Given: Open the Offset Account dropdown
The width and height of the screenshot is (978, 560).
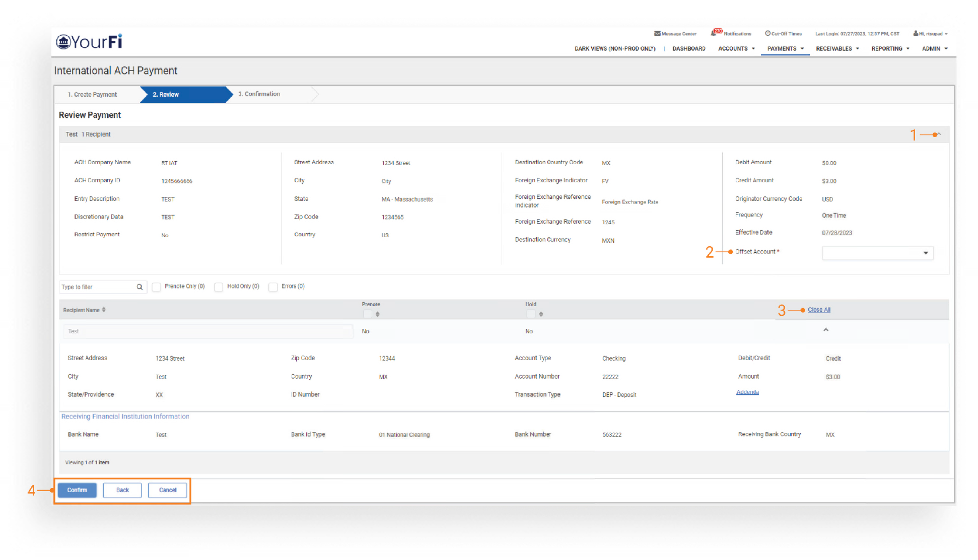Looking at the screenshot, I should 877,253.
